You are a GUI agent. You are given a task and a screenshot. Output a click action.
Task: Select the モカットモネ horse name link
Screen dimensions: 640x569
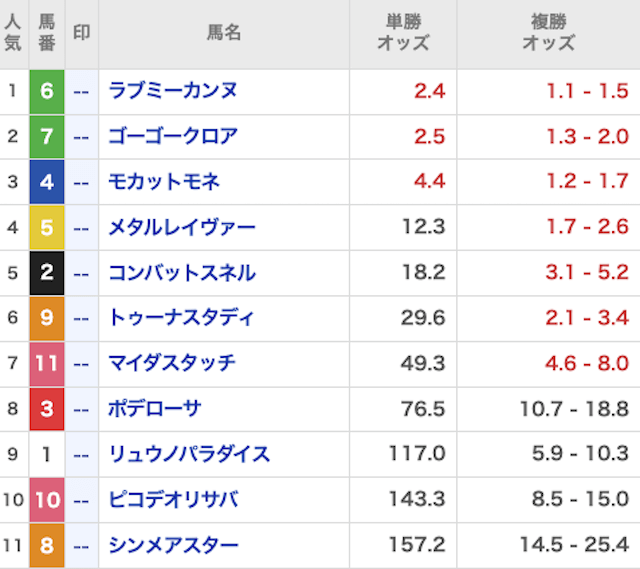pyautogui.click(x=164, y=182)
